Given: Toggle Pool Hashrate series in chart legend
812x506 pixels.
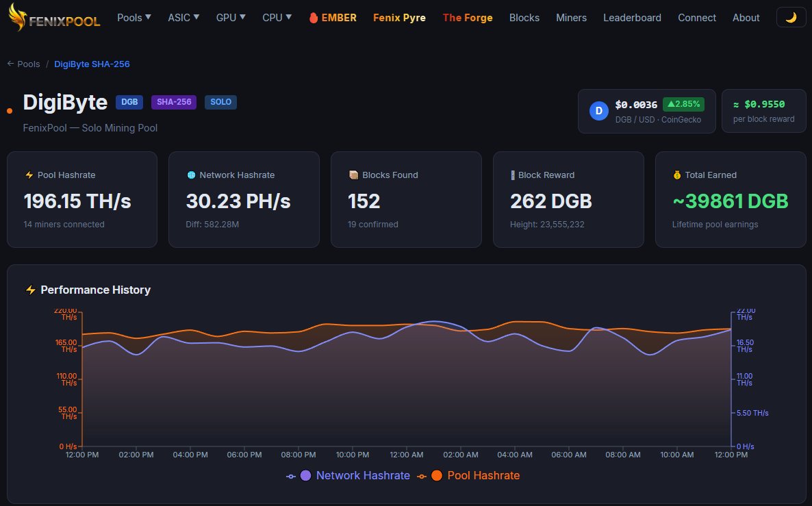Looking at the screenshot, I should 468,475.
